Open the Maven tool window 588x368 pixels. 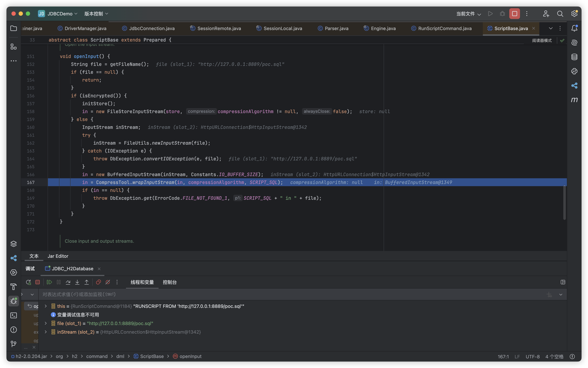tap(574, 100)
